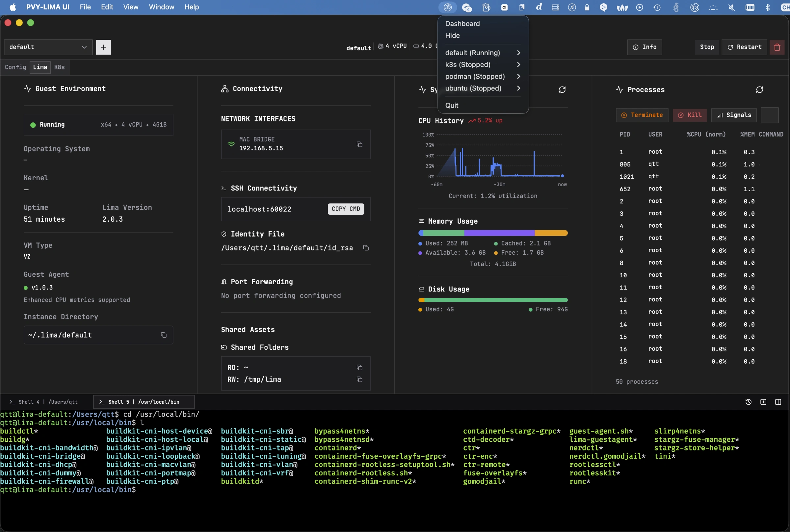The width and height of the screenshot is (790, 532).
Task: Open Time Machine menu bar icon
Action: [x=657, y=7]
